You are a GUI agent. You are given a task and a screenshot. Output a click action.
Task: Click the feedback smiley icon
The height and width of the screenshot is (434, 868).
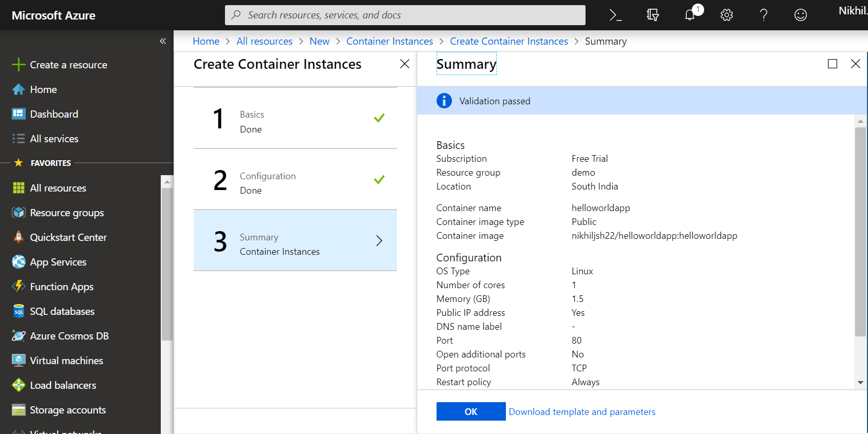[x=800, y=15]
